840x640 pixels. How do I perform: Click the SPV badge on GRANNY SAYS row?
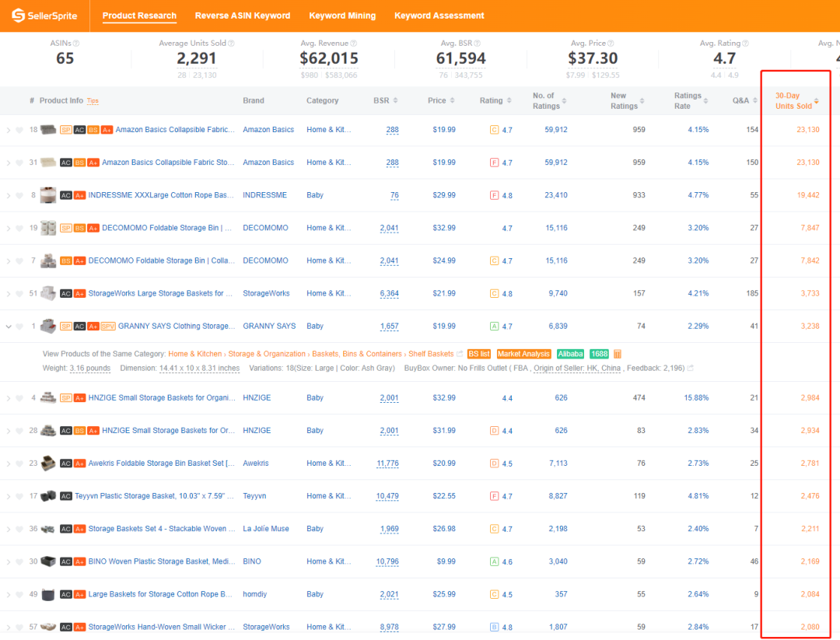[x=108, y=326]
